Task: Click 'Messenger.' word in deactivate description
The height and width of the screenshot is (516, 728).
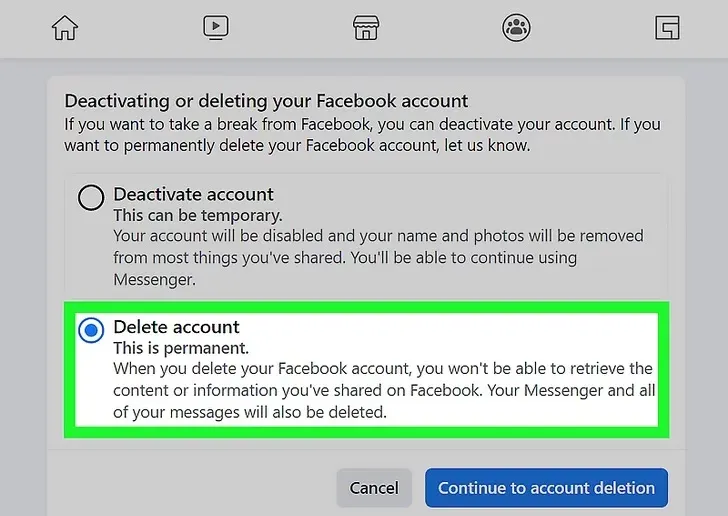Action: (x=155, y=280)
